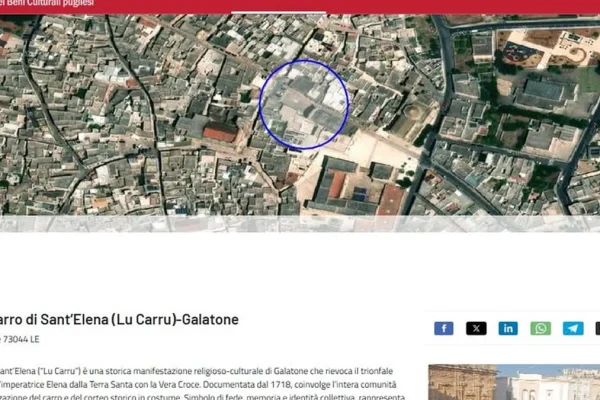The image size is (600, 400).
Task: Share the page via WhatsApp
Action: 540,328
